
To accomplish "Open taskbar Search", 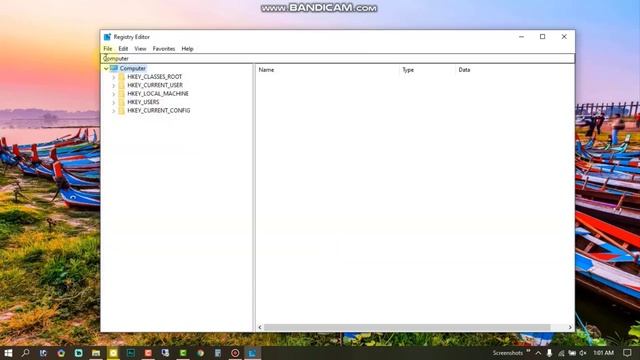I will pos(25,353).
